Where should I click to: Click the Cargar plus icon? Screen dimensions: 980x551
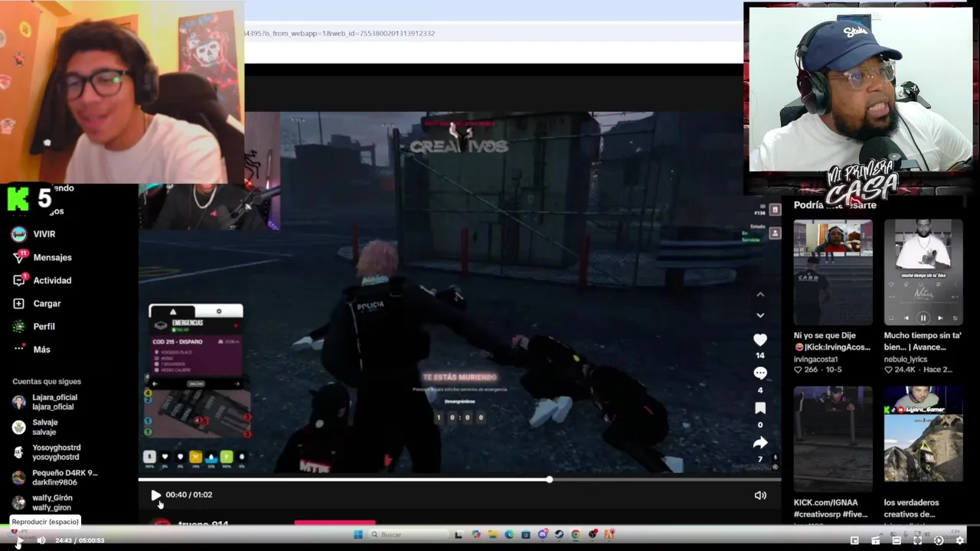click(x=19, y=304)
